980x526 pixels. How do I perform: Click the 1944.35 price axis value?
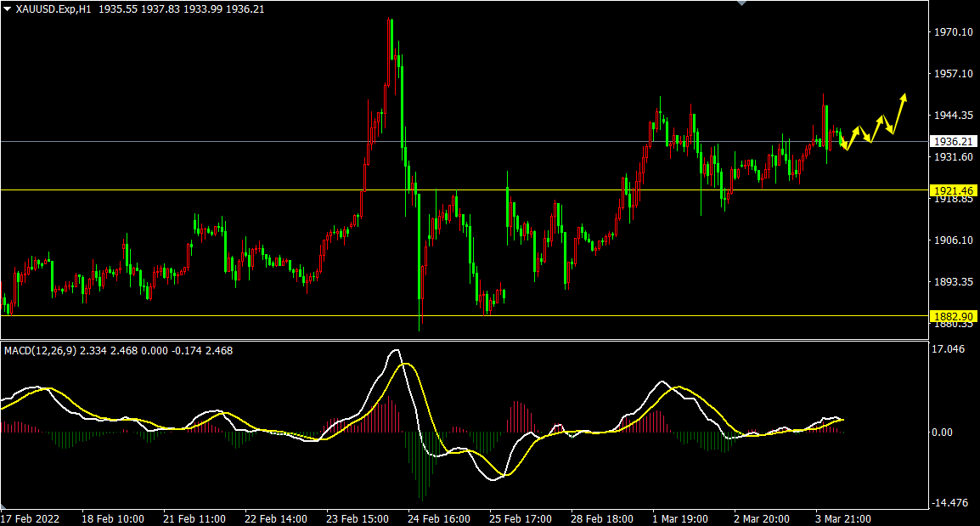tap(953, 115)
